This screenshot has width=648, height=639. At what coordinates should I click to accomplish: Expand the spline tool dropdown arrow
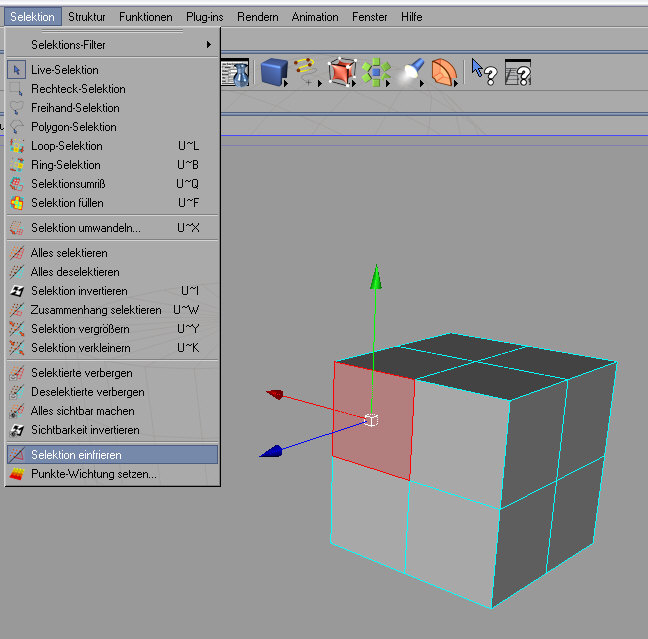319,83
